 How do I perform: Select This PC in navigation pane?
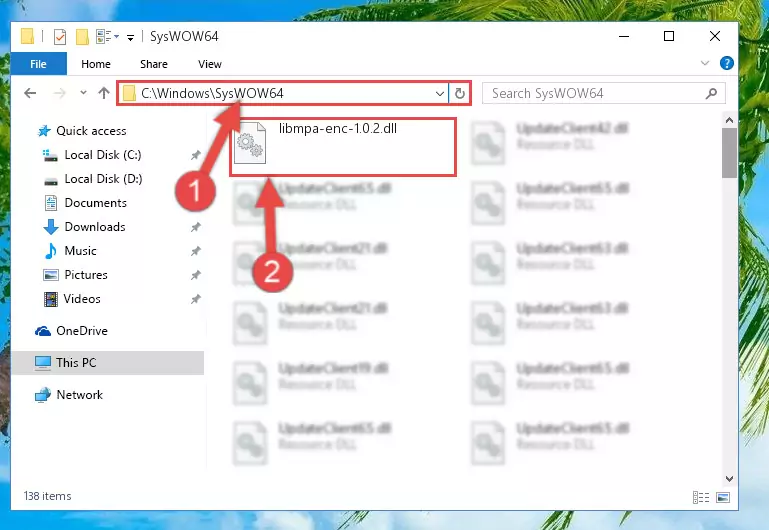pos(107,363)
